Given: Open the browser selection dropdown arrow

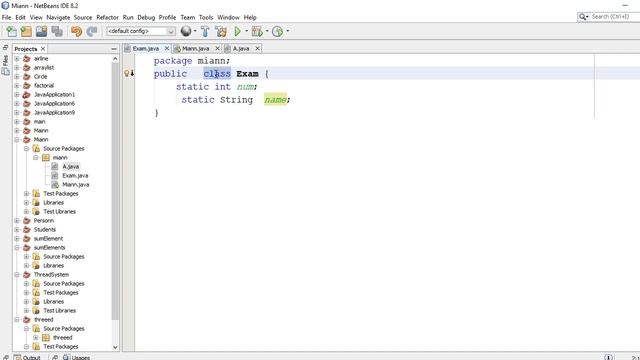Looking at the screenshot, I should tap(195, 31).
